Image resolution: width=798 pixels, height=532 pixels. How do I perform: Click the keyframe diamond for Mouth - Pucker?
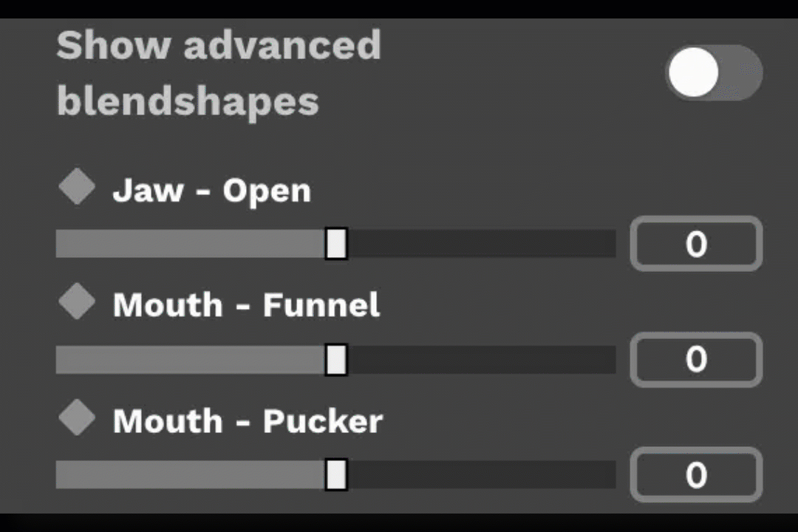click(x=76, y=417)
